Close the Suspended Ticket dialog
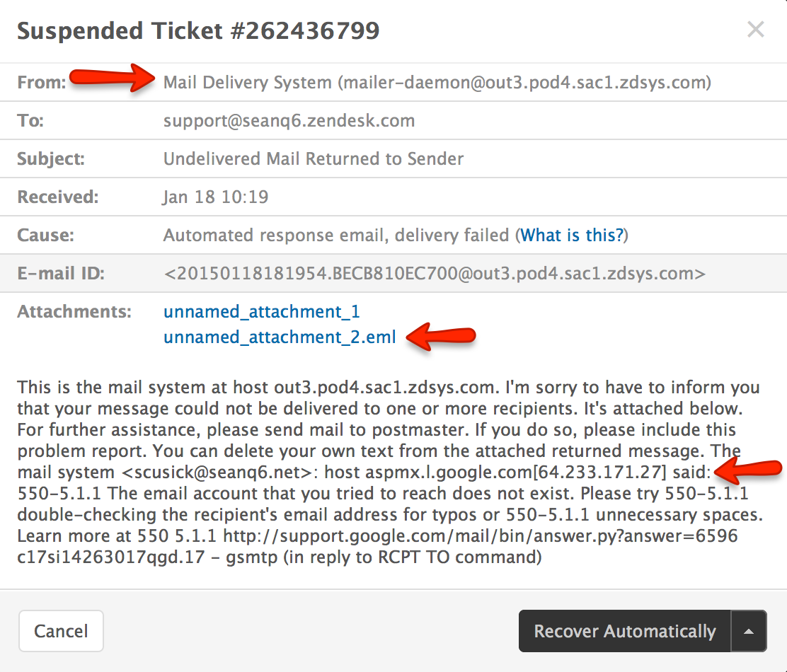 (756, 30)
